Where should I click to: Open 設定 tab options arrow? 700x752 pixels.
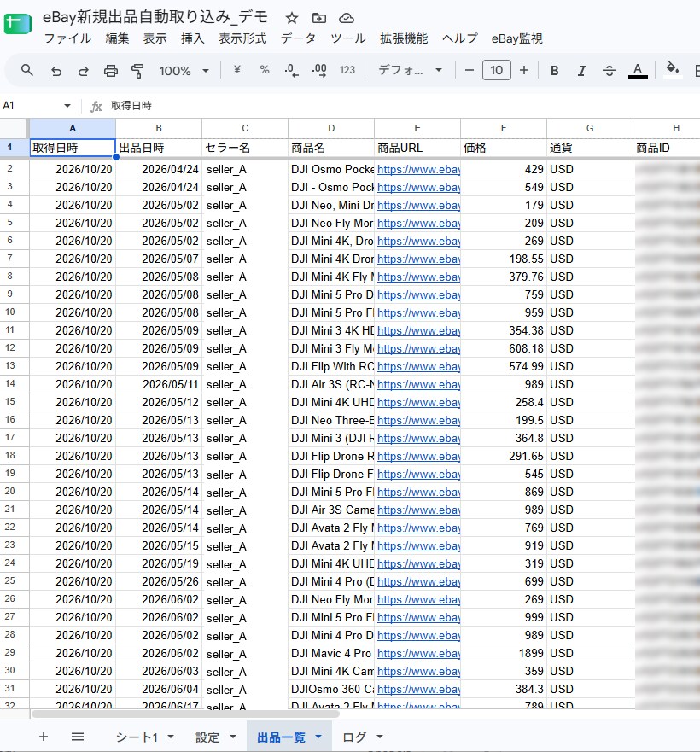[233, 737]
